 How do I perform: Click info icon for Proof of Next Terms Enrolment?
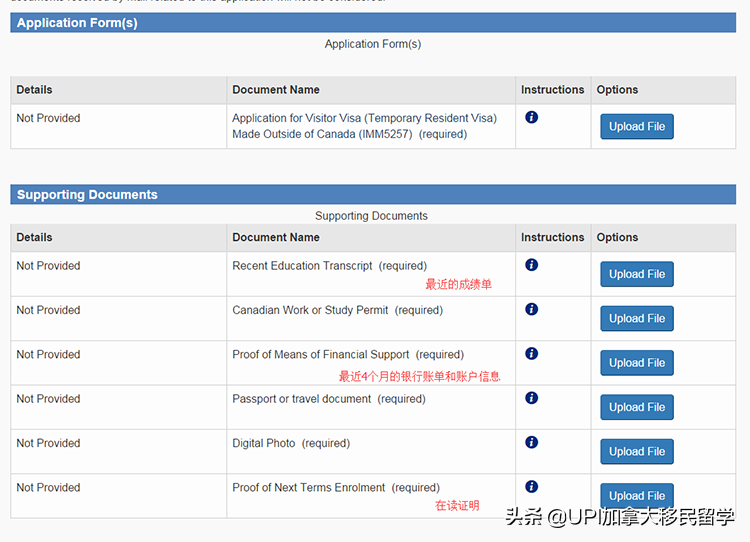click(531, 486)
